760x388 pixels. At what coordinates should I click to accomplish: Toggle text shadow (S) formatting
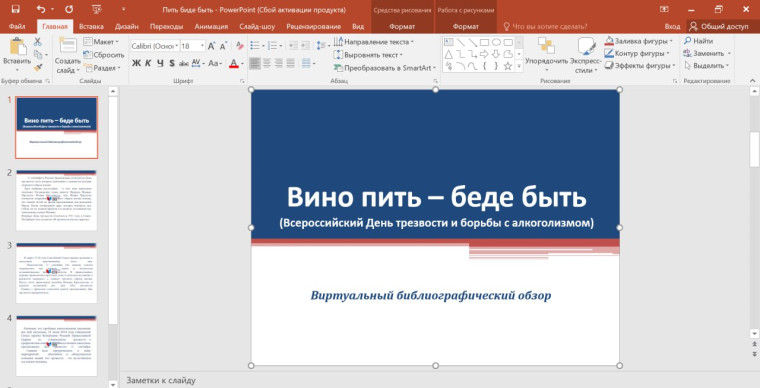coord(172,63)
